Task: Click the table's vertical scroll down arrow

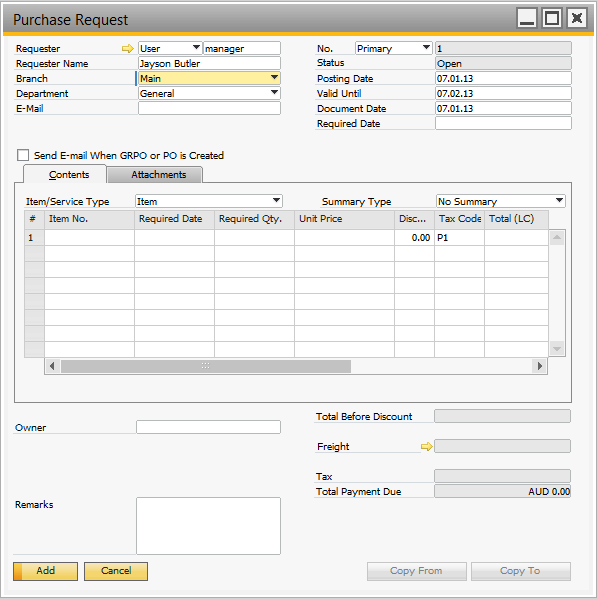Action: point(557,348)
